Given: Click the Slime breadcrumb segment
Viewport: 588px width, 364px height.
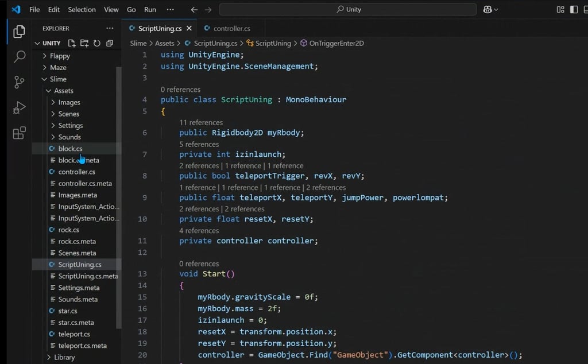Looking at the screenshot, I should pos(138,44).
